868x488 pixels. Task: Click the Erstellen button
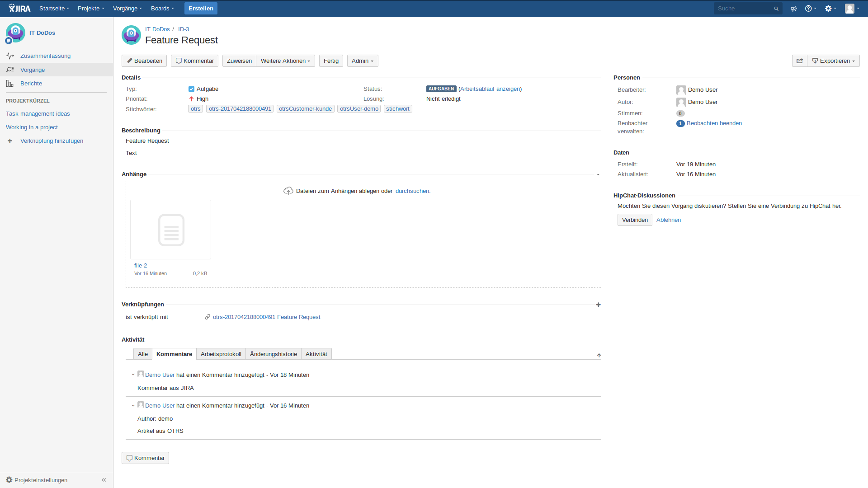click(x=201, y=9)
